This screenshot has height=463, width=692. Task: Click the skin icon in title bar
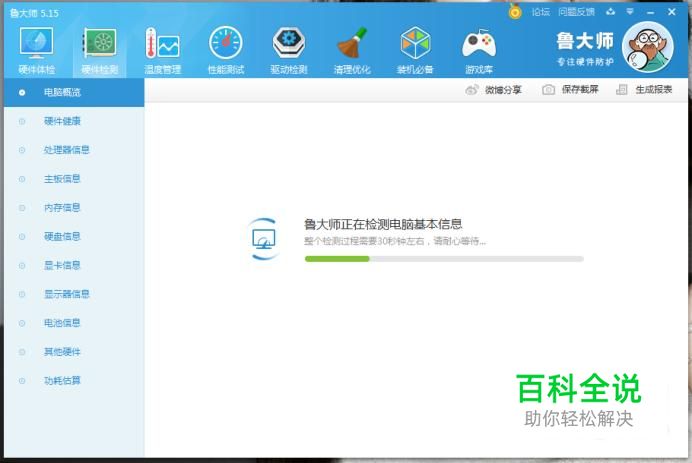pyautogui.click(x=611, y=12)
